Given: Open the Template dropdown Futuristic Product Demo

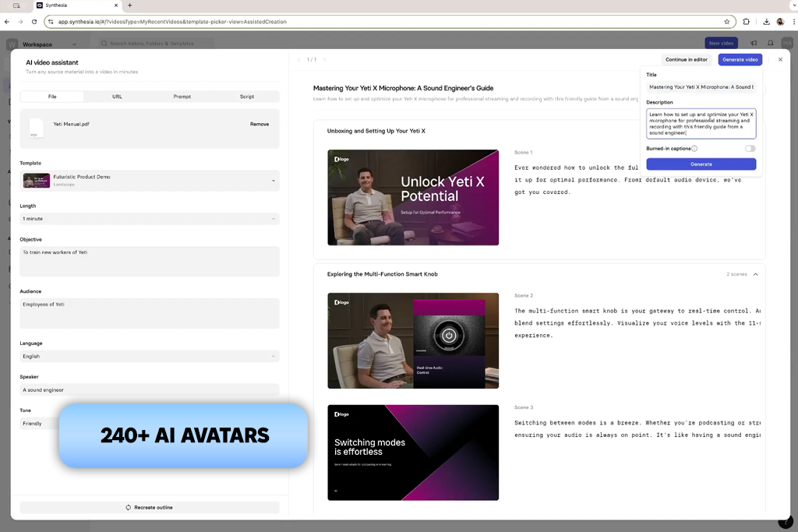Looking at the screenshot, I should pos(150,181).
